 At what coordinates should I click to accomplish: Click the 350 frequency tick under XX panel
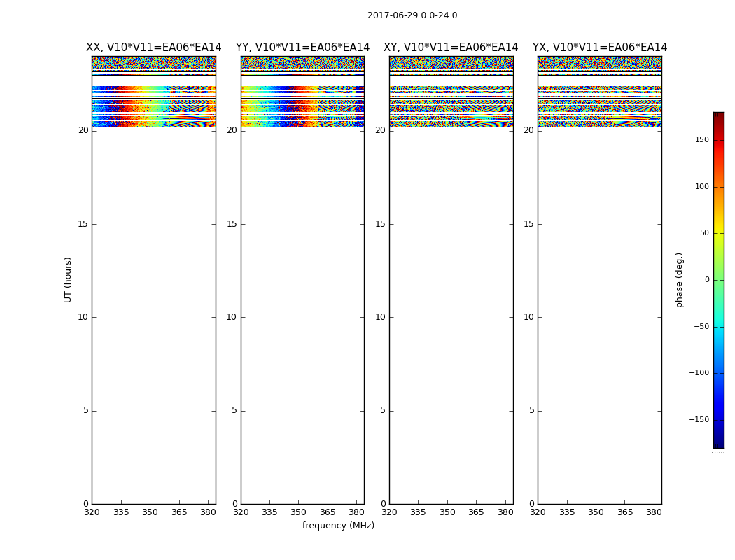tap(150, 512)
